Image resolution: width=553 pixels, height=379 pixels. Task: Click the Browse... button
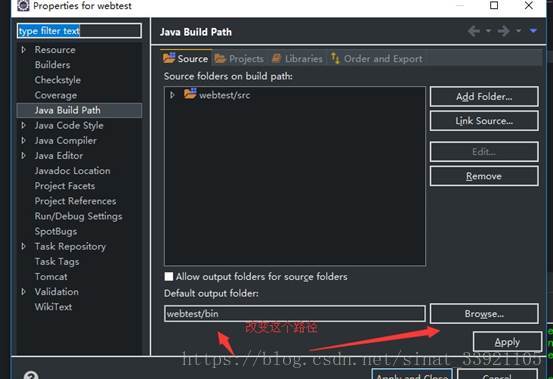tap(484, 313)
